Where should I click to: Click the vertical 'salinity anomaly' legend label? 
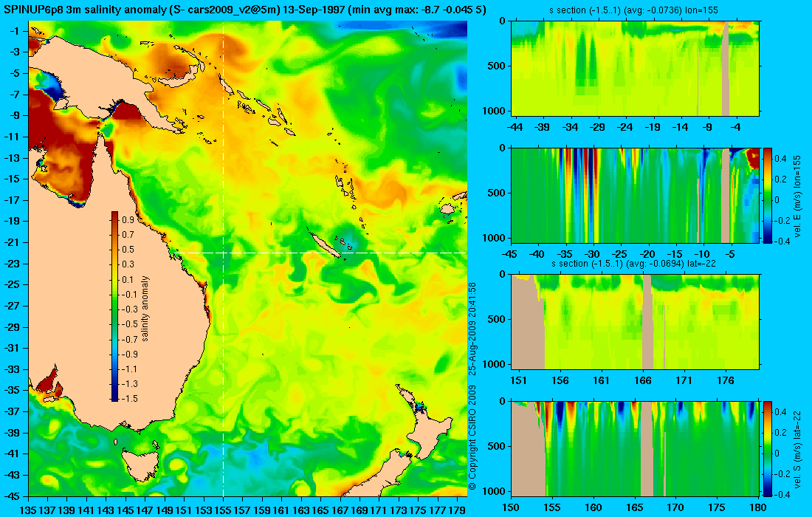tap(145, 308)
